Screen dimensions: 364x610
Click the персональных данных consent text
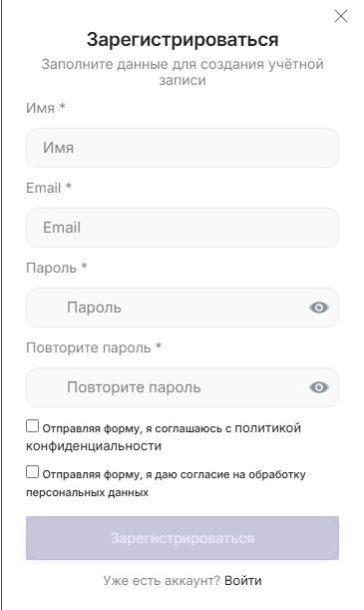click(x=87, y=492)
